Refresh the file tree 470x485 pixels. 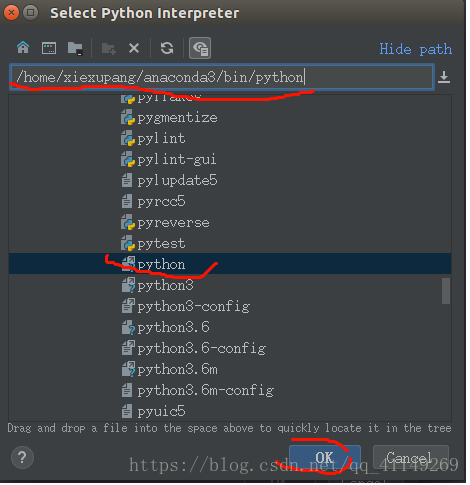coord(167,48)
